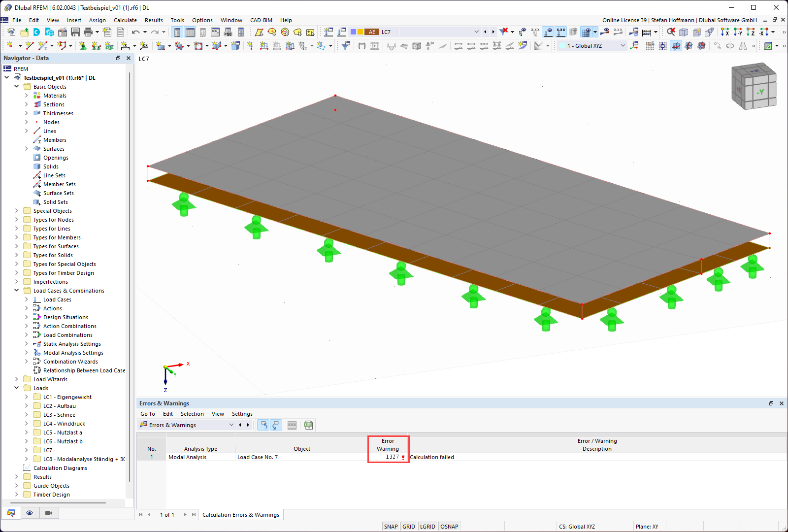Create a new model with the New icon
The height and width of the screenshot is (532, 788).
11,32
